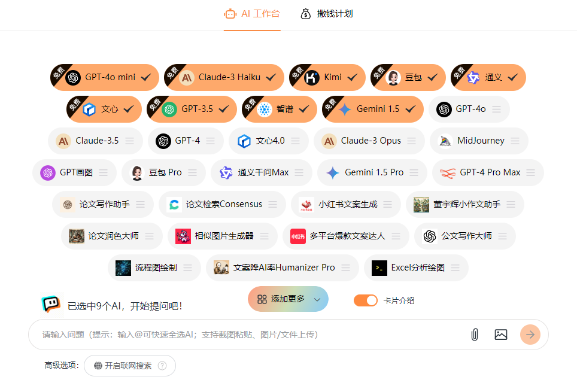Image resolution: width=577 pixels, height=392 pixels.
Task: Click the Claude-3 Opus logo icon
Action: tap(329, 141)
